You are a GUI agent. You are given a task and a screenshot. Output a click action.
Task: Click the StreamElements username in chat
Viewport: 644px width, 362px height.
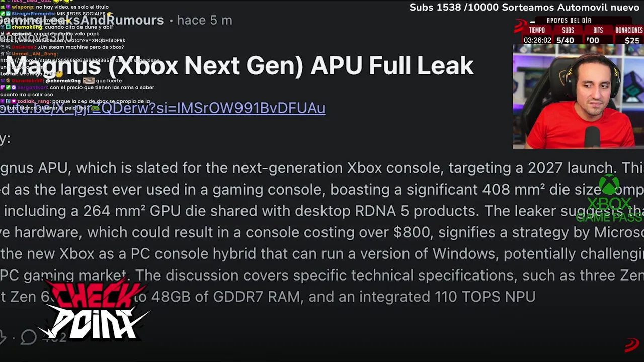[33, 14]
